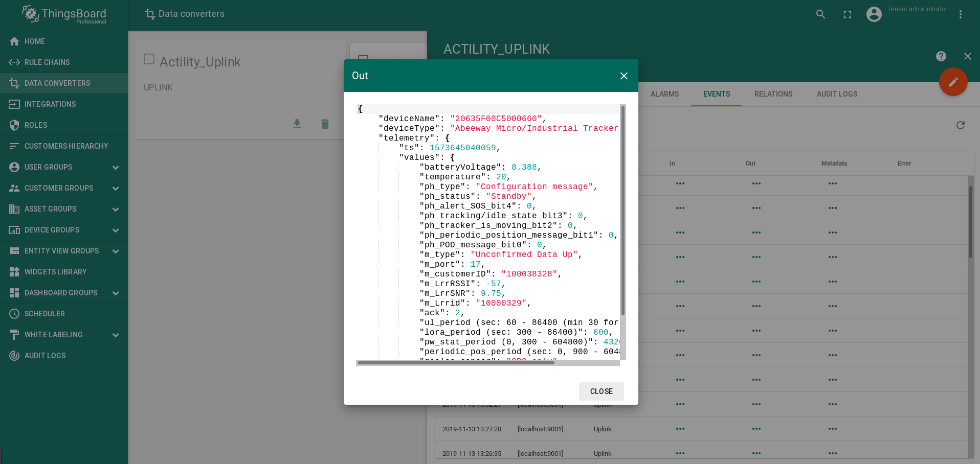Open Customer Groups sidebar item

[64, 188]
